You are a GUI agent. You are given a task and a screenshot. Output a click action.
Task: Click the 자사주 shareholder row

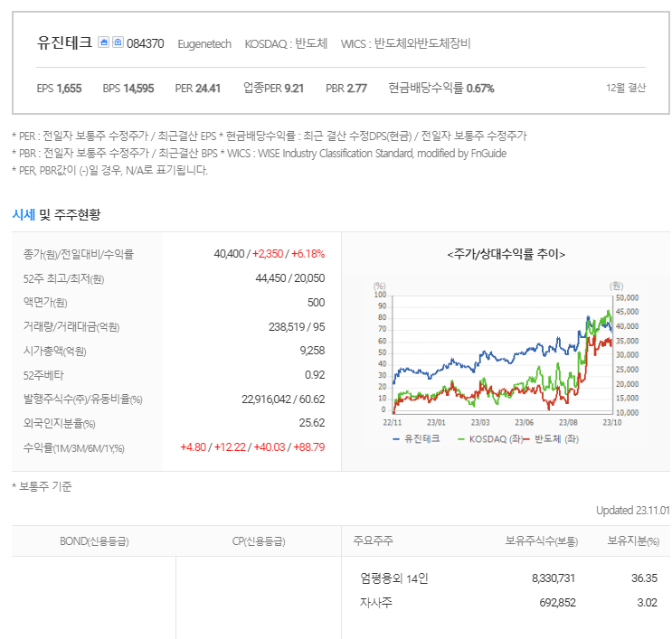(376, 603)
